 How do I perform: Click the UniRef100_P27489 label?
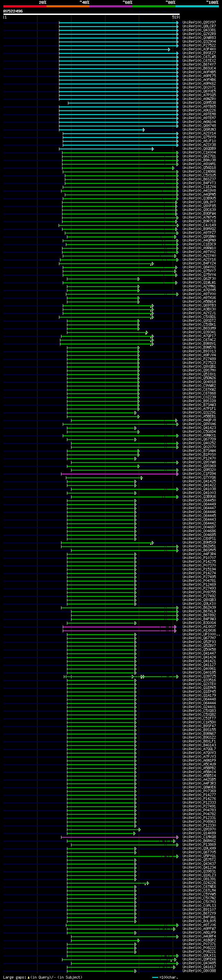click(x=199, y=359)
